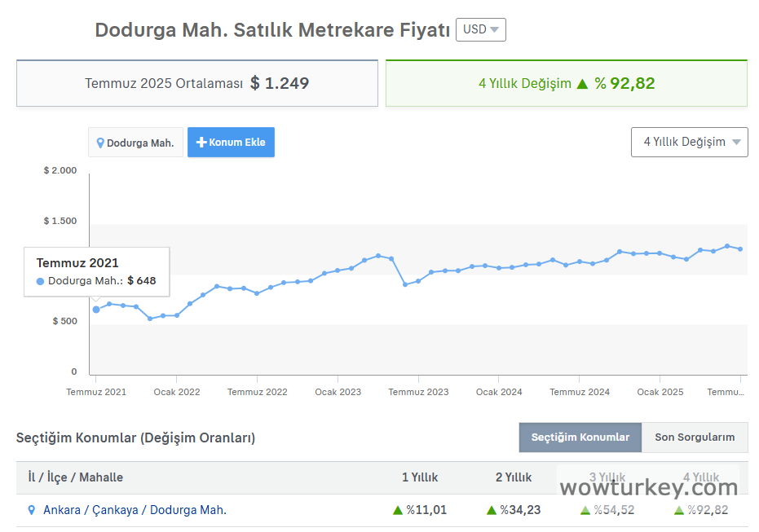Viewport: 759px width, 532px height.
Task: Switch to Seçtiğim Konumlar tab
Action: [x=580, y=437]
